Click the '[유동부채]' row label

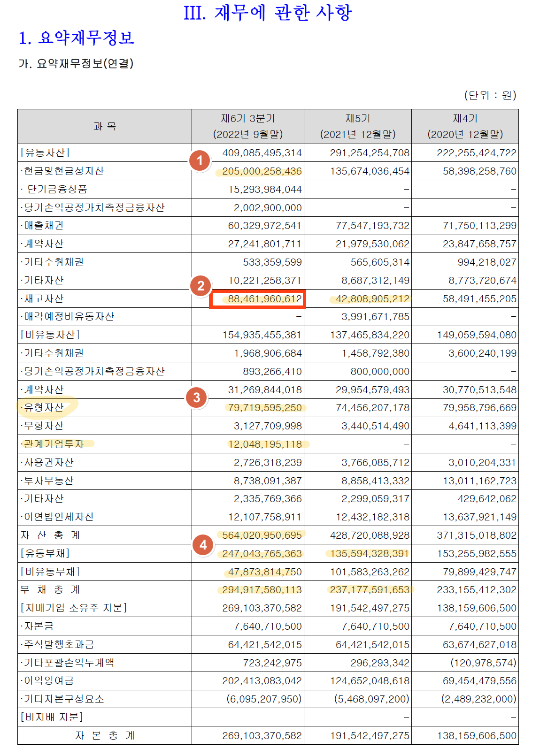point(45,553)
